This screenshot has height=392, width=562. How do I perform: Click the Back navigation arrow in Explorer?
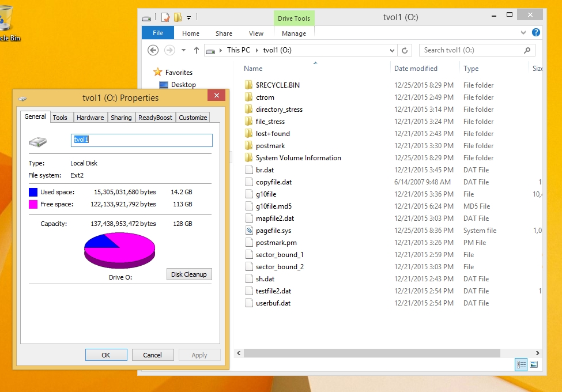pyautogui.click(x=153, y=50)
